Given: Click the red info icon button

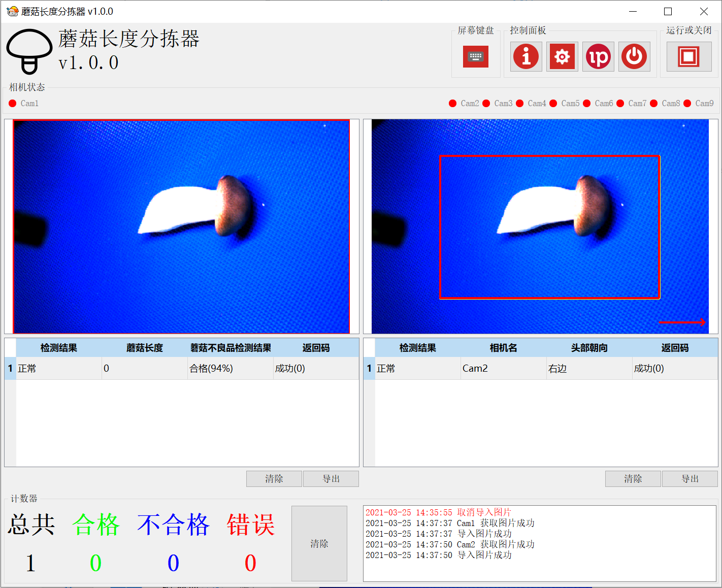Looking at the screenshot, I should click(x=526, y=56).
